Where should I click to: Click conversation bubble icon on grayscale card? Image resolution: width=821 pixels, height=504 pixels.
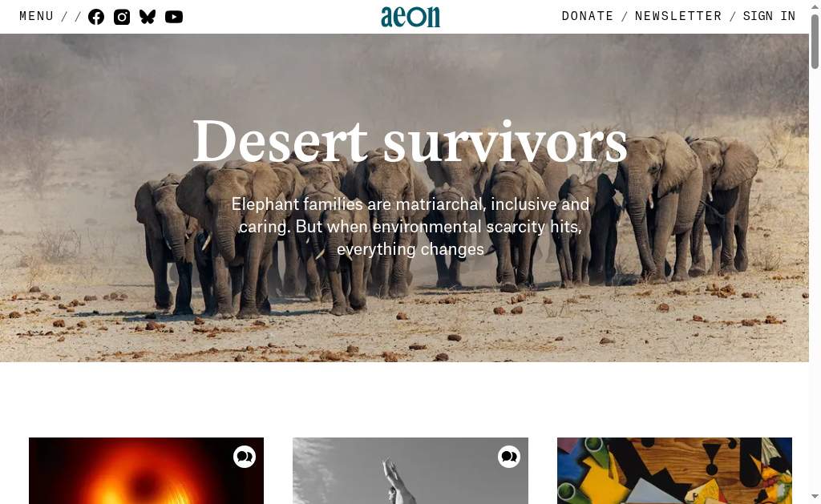click(x=509, y=457)
